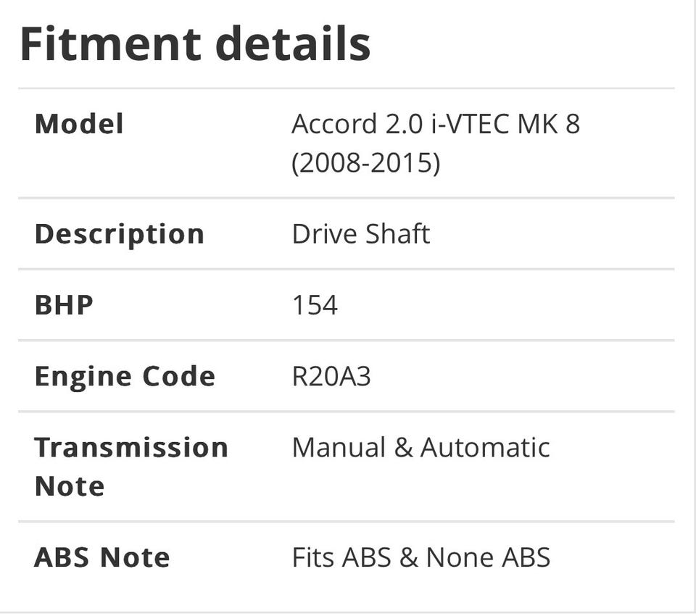Viewport: 696px width, 616px height.
Task: Click the Description row label
Action: click(x=120, y=234)
